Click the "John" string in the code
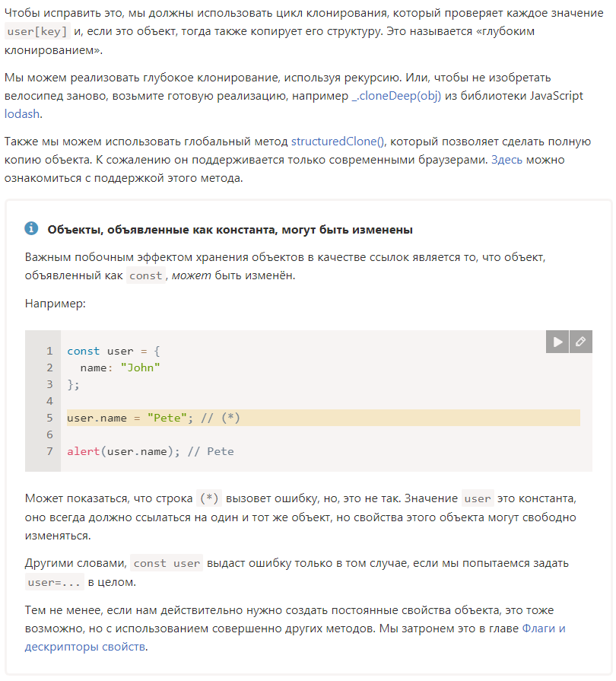The height and width of the screenshot is (681, 616). click(x=141, y=368)
